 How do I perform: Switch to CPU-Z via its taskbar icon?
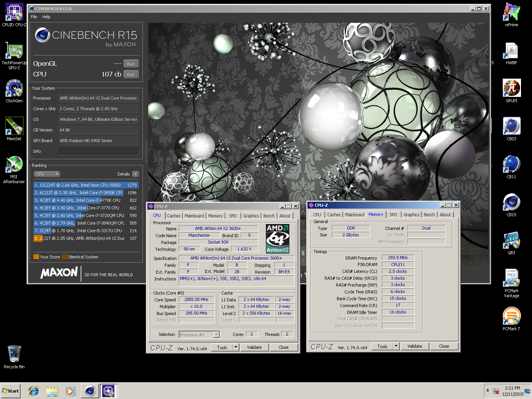[109, 391]
